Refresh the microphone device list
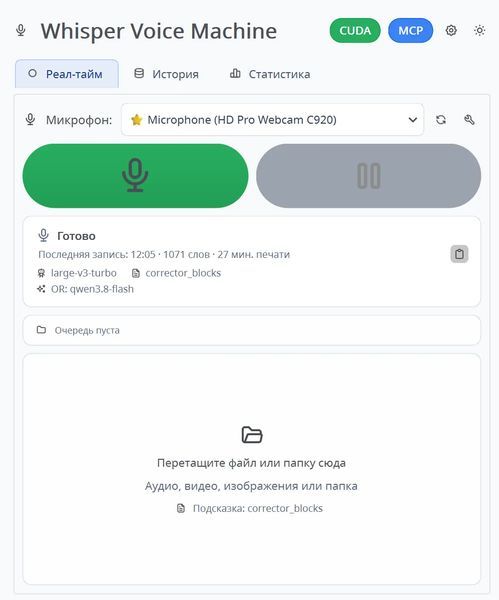The image size is (499, 600). (441, 120)
